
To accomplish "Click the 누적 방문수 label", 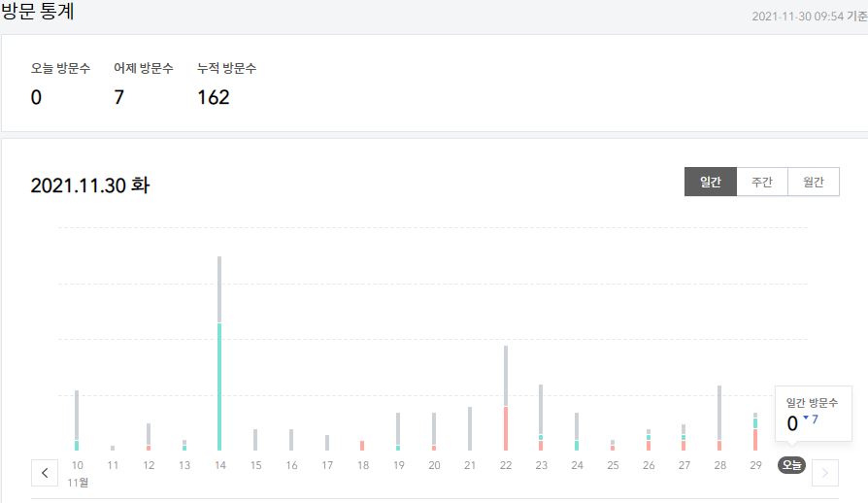I will click(227, 68).
